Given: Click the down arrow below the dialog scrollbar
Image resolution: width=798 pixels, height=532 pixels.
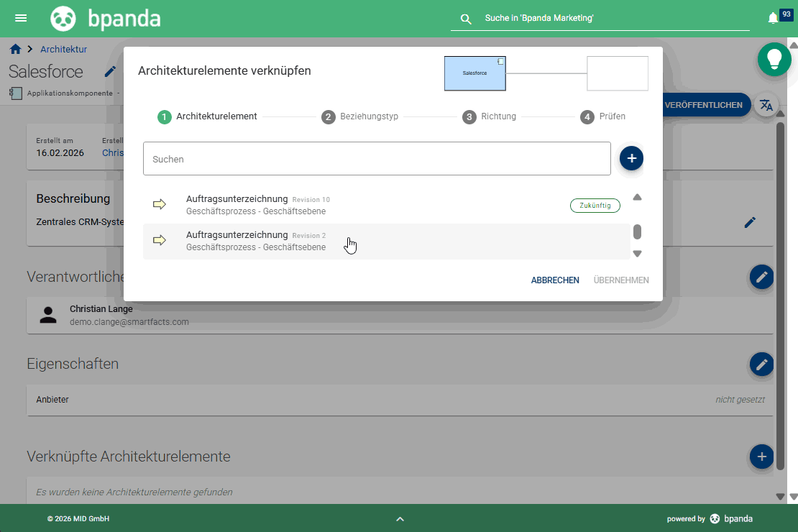Looking at the screenshot, I should coord(637,253).
